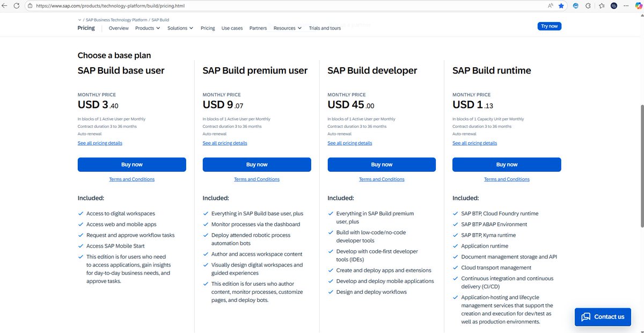Switch to the Use cases tab

click(x=232, y=28)
